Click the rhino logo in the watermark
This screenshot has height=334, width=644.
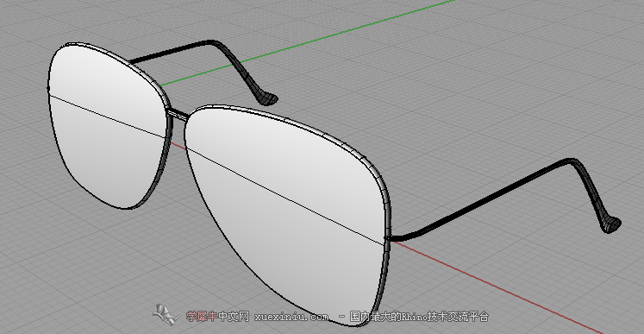(x=166, y=315)
